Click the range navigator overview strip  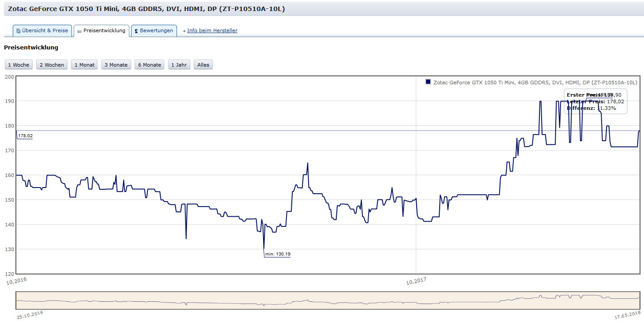328,300
